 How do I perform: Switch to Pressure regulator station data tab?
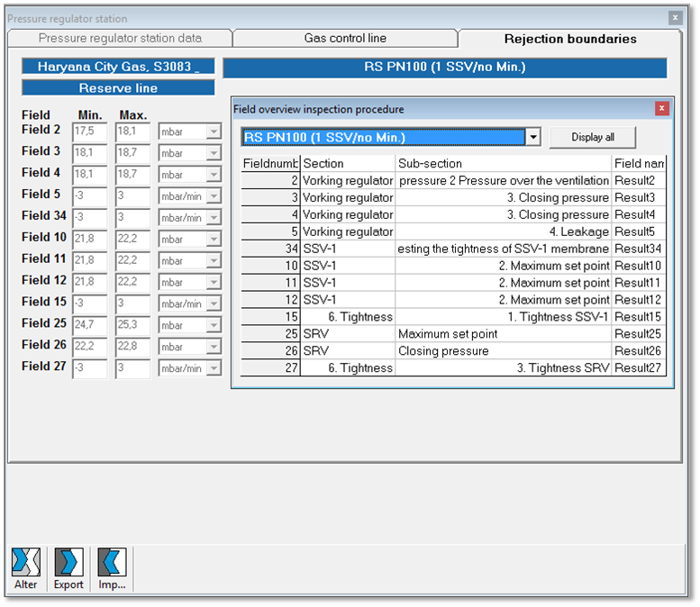point(120,39)
